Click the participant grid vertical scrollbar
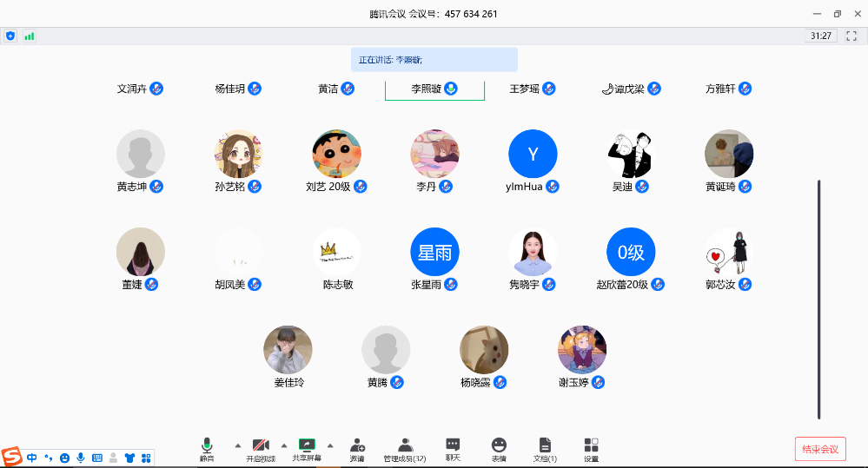This screenshot has height=468, width=868. (818, 300)
